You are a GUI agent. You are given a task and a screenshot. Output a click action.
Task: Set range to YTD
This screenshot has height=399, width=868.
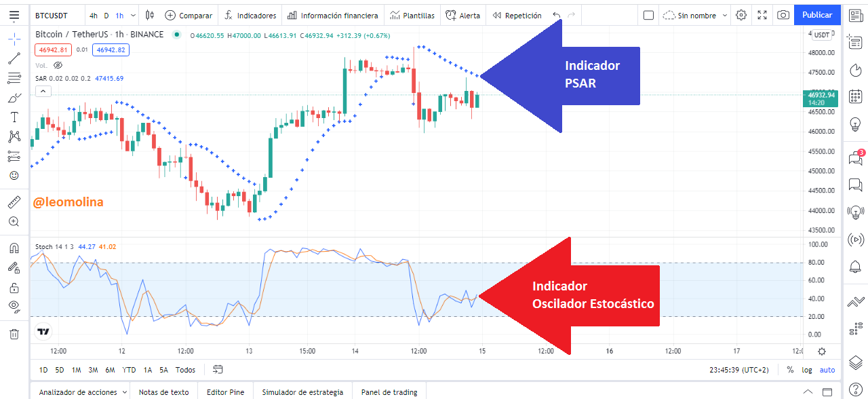(x=129, y=370)
